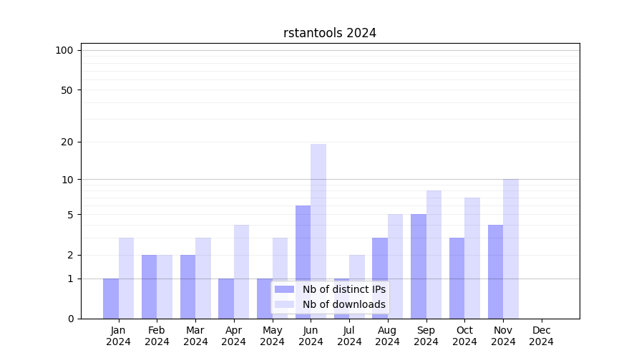Click the dark blue legend swatch for distinct IPs
644x358 pixels.
pyautogui.click(x=284, y=289)
